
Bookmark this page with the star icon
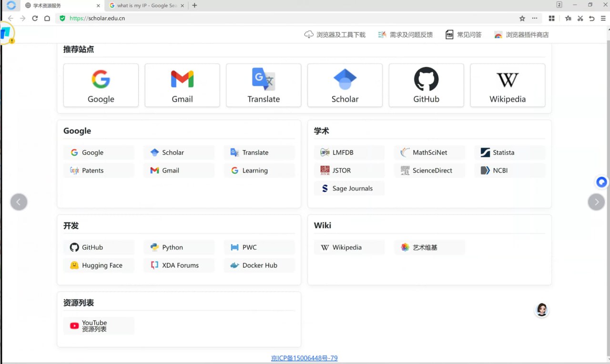[x=522, y=18]
